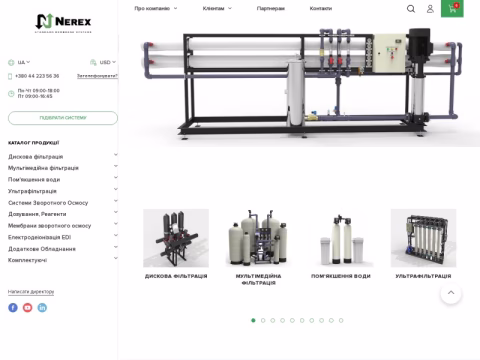Click the clock working hours icon

11,94
